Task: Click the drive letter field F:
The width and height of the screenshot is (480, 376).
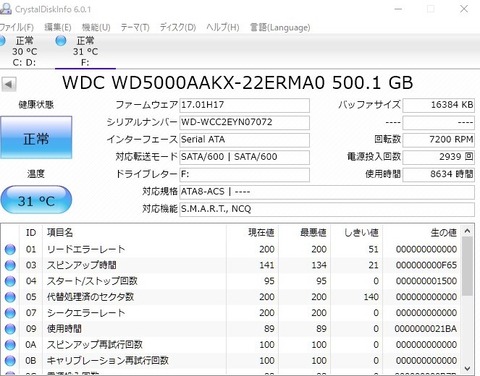Action: coord(244,175)
